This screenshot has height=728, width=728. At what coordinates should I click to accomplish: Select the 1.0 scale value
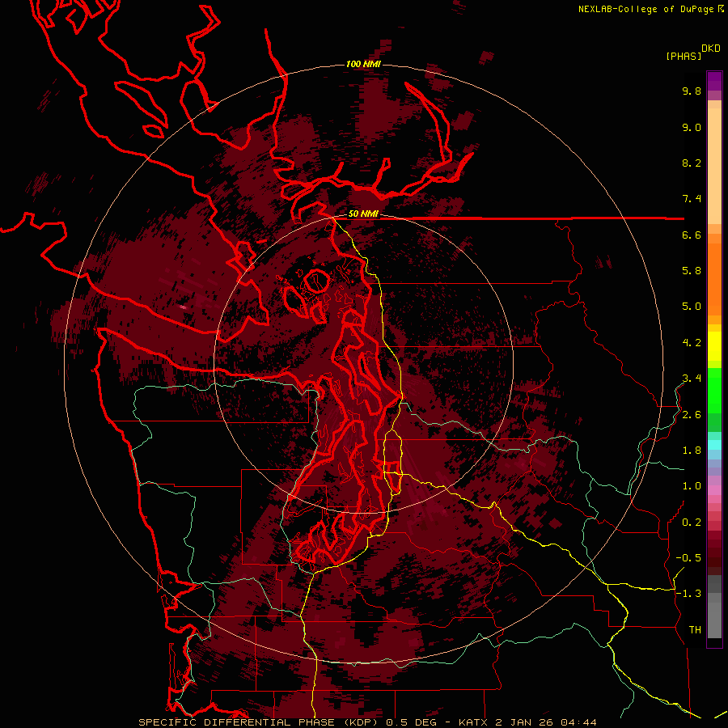[692, 486]
